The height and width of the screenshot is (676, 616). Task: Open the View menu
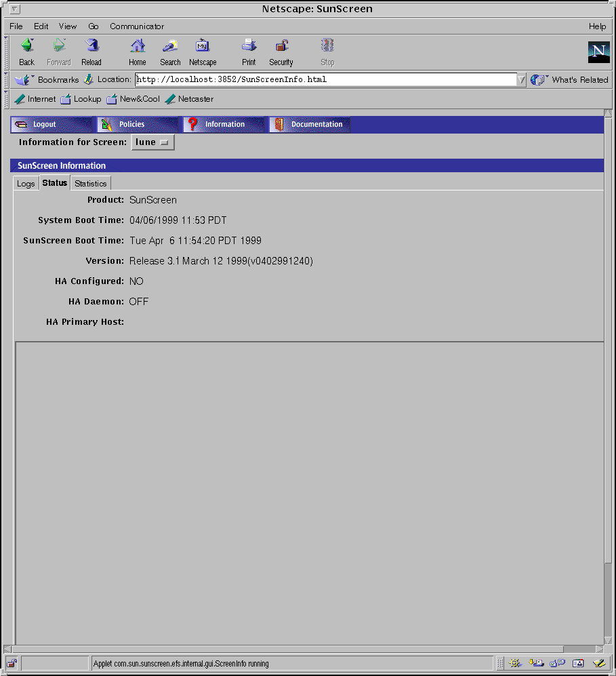(68, 26)
